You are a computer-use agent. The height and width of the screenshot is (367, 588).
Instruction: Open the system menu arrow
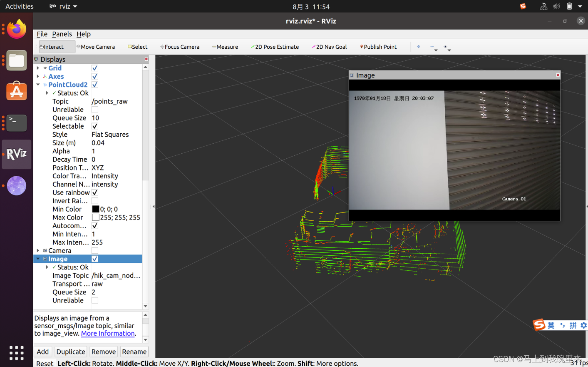[x=580, y=6]
